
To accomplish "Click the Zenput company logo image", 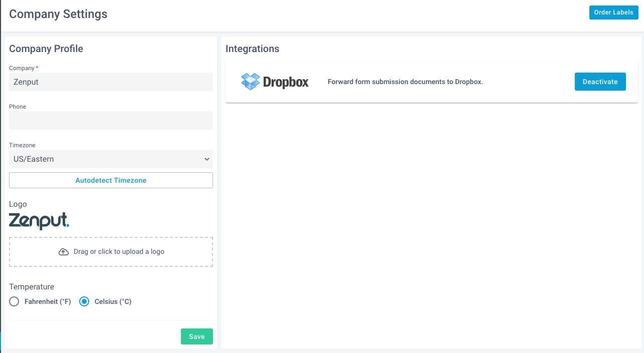I will click(x=39, y=221).
